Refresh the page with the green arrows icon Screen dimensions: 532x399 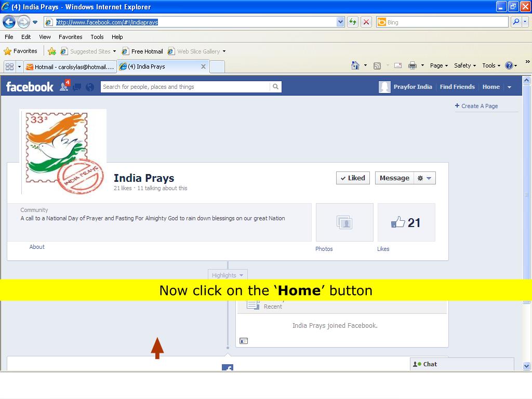(x=353, y=22)
